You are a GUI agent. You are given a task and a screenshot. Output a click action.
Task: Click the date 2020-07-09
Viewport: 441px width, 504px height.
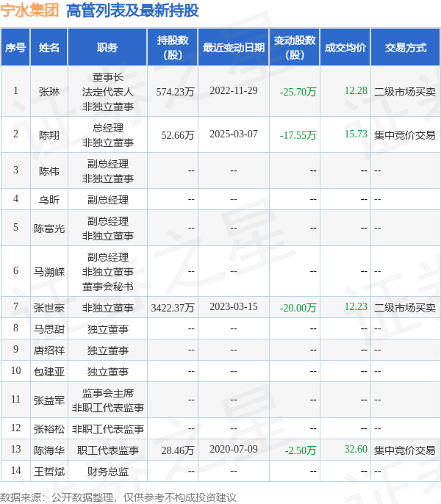click(234, 449)
